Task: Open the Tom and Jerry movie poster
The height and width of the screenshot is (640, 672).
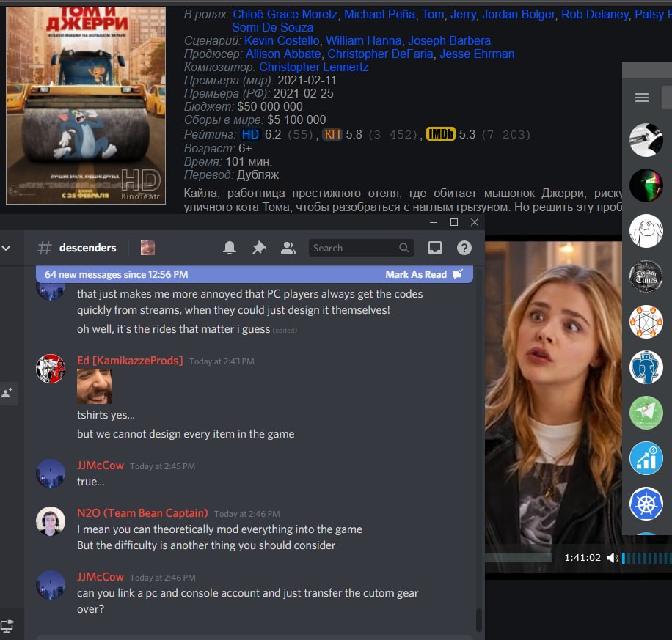Action: tap(86, 105)
